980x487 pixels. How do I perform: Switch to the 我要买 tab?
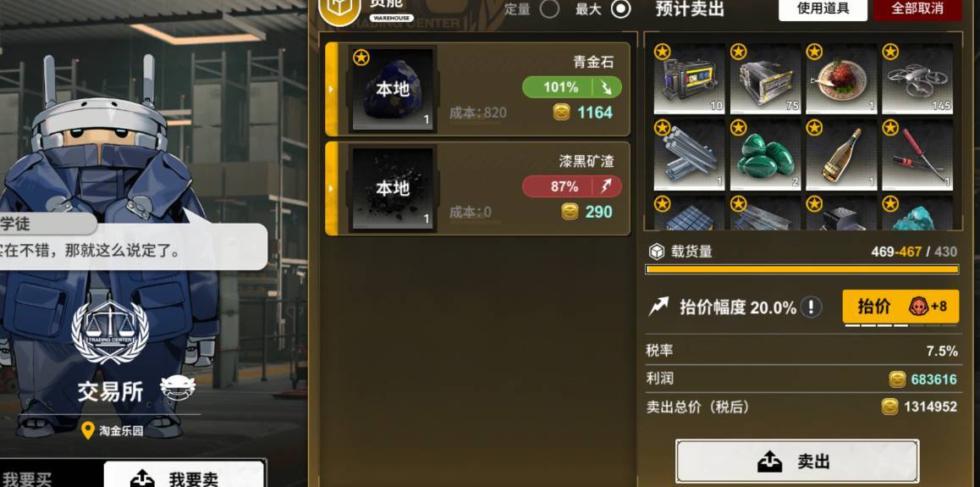point(26,478)
